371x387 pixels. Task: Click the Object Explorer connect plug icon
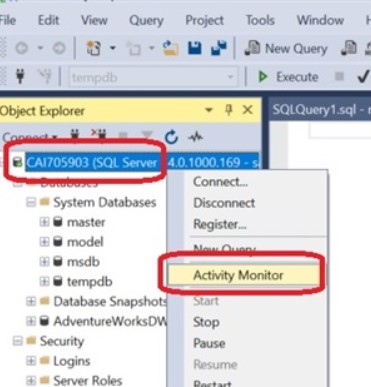point(75,134)
